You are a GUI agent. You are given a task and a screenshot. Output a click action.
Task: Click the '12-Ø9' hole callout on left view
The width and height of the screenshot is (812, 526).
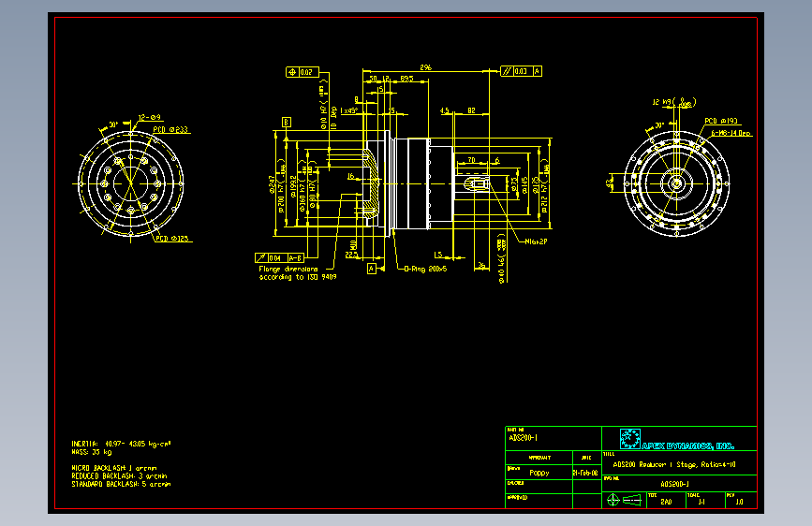point(150,118)
